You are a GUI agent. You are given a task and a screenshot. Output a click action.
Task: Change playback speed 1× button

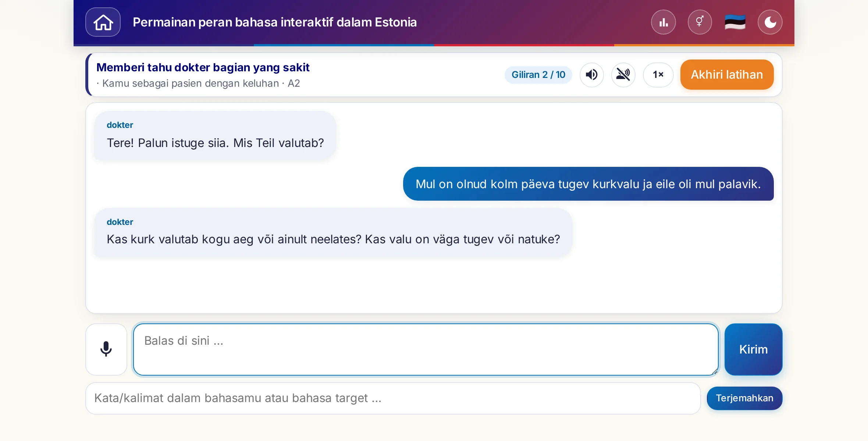(x=658, y=75)
